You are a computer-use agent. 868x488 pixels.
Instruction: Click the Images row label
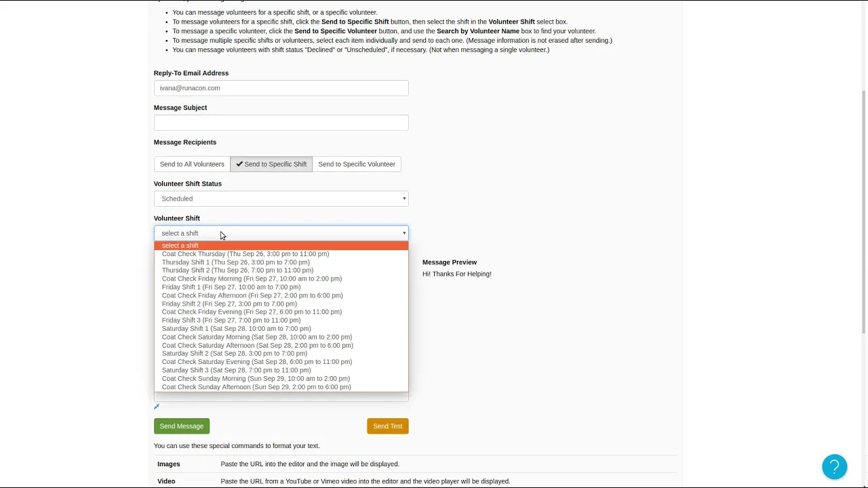click(169, 464)
